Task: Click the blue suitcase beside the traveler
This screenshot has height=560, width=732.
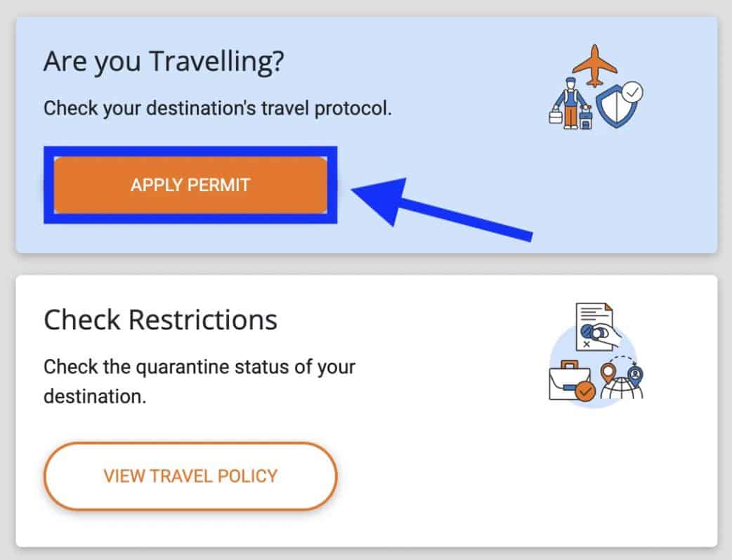Action: click(x=587, y=118)
